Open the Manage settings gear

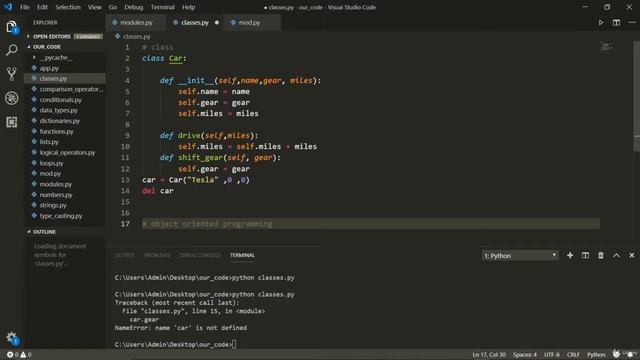click(x=11, y=338)
